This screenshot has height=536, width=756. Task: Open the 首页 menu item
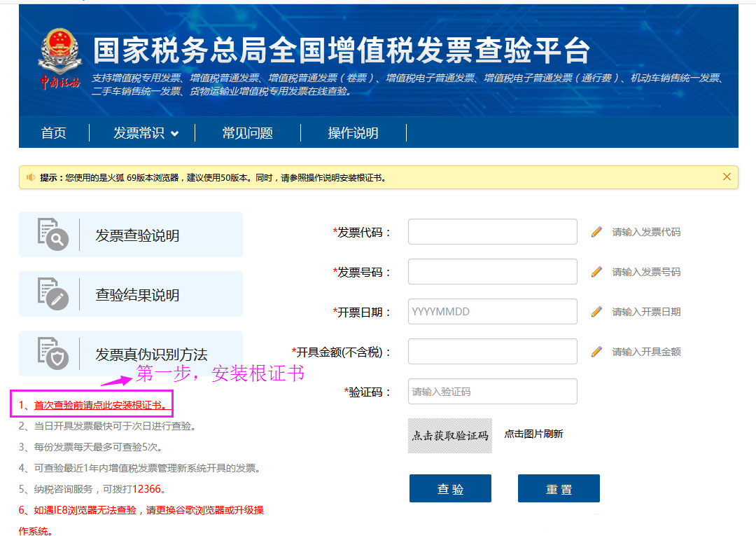pos(54,133)
